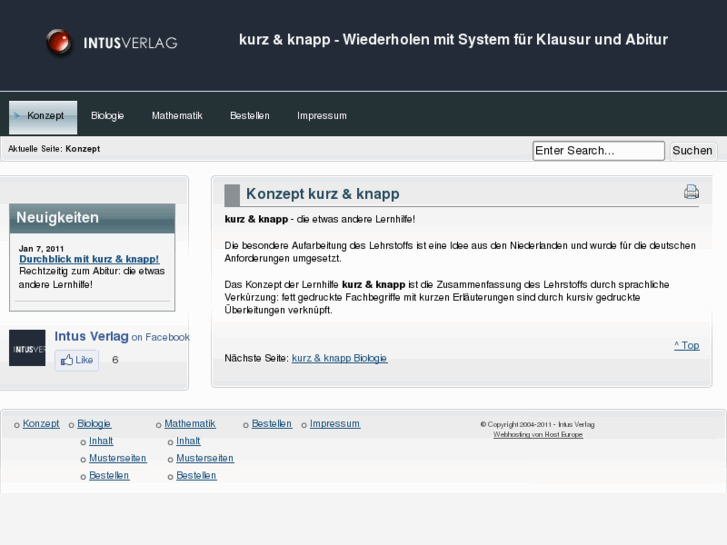This screenshot has width=727, height=545.
Task: Open the Konzept tab in navigation bar
Action: (x=44, y=116)
